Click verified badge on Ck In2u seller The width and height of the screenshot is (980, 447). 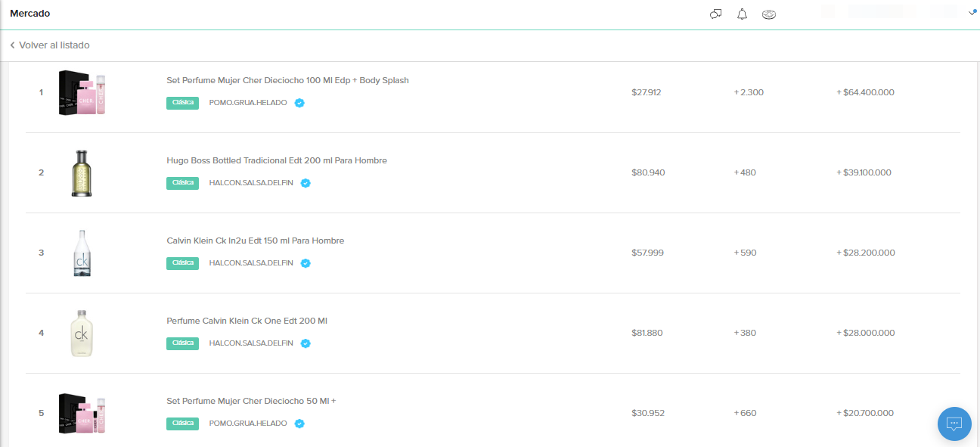(x=305, y=263)
